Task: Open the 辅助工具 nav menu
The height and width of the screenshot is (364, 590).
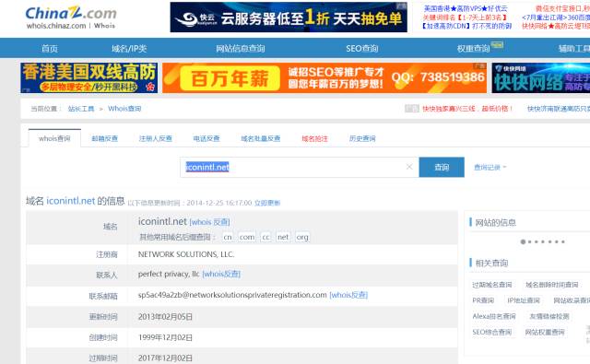Action: pyautogui.click(x=573, y=48)
